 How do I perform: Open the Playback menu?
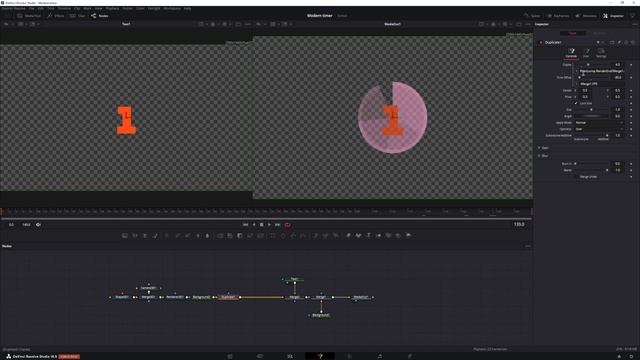[112, 8]
